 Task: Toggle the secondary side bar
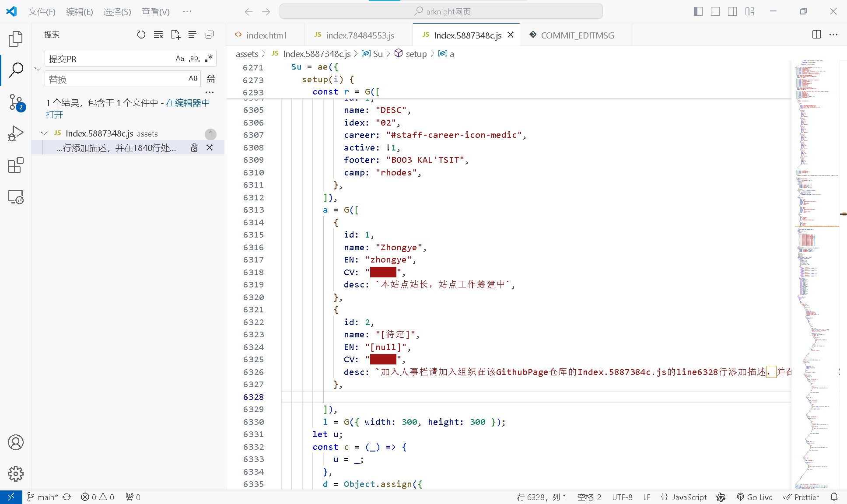pyautogui.click(x=732, y=12)
